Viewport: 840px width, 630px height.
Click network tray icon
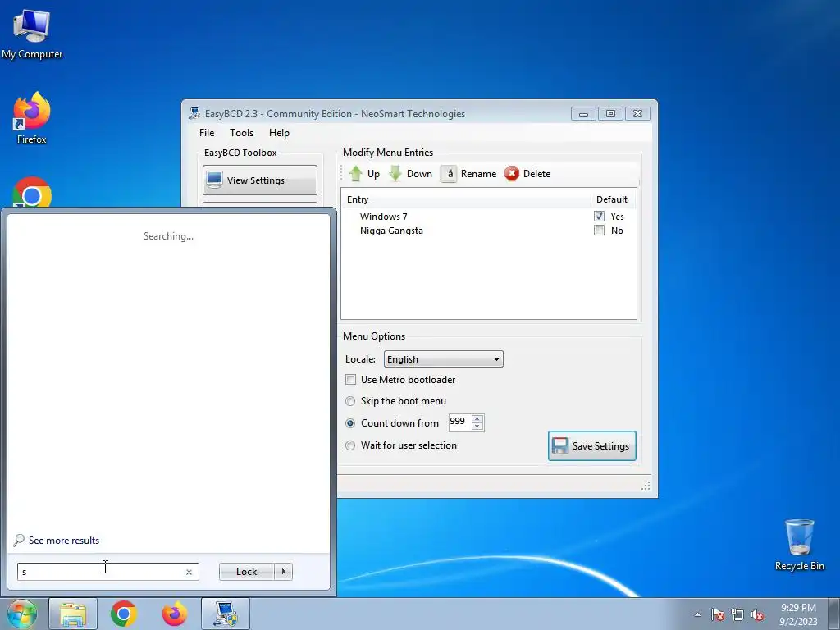coord(737,615)
